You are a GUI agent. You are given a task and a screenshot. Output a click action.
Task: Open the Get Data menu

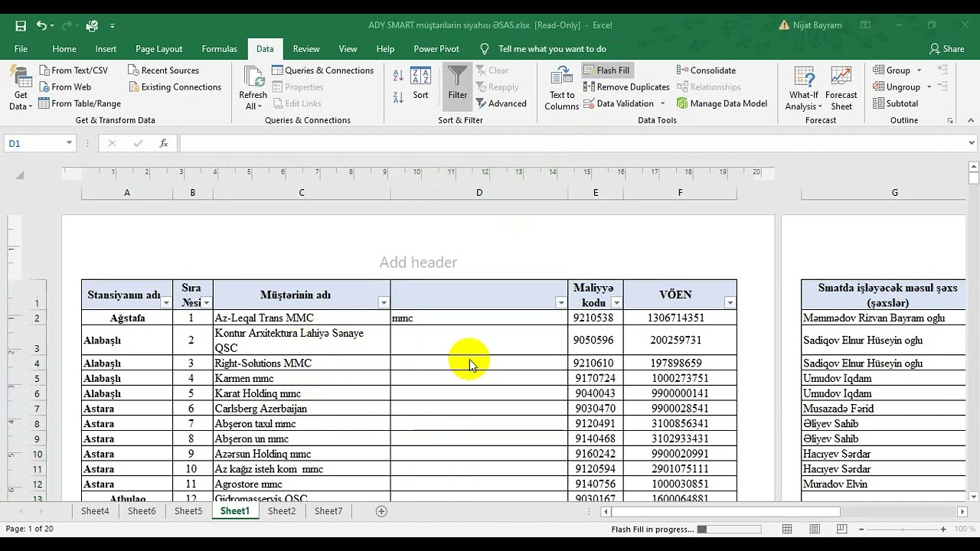coord(21,89)
